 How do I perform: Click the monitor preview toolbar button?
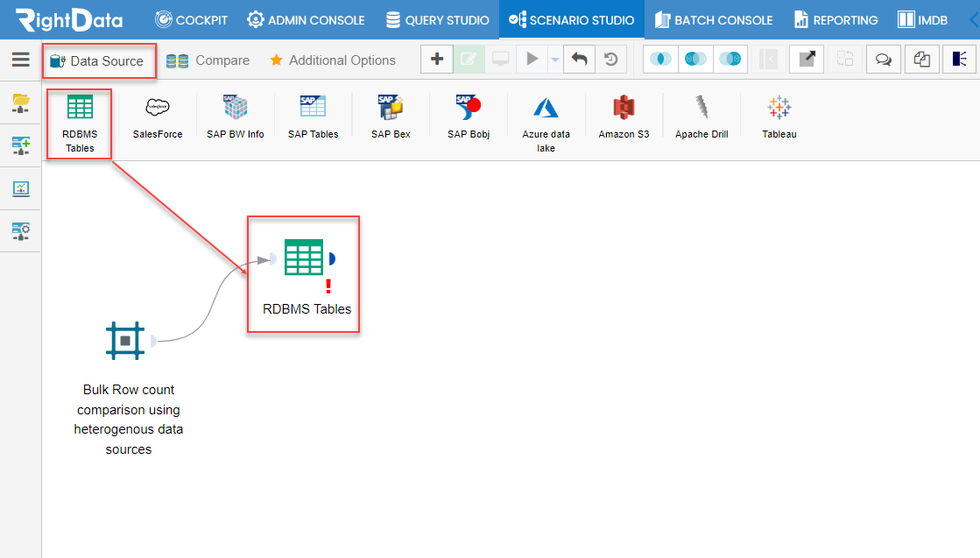pyautogui.click(x=501, y=60)
